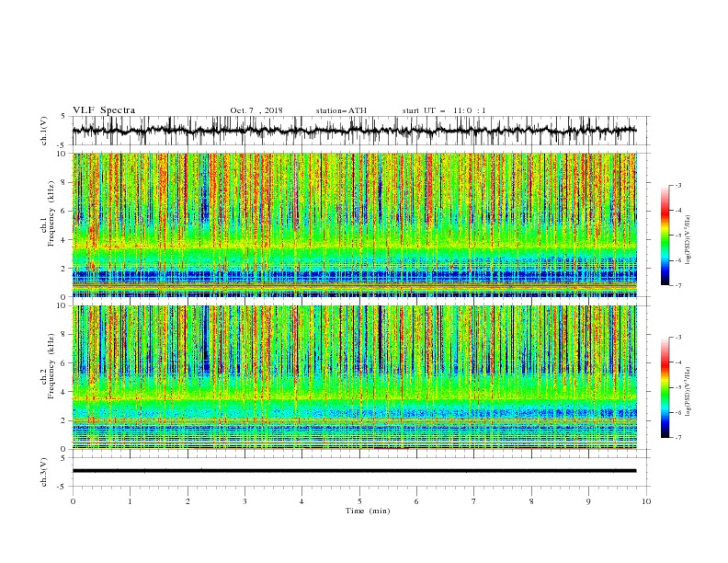The width and height of the screenshot is (728, 563).
Task: Click the "start UT = 11:0:1" header text
Action: 444,110
